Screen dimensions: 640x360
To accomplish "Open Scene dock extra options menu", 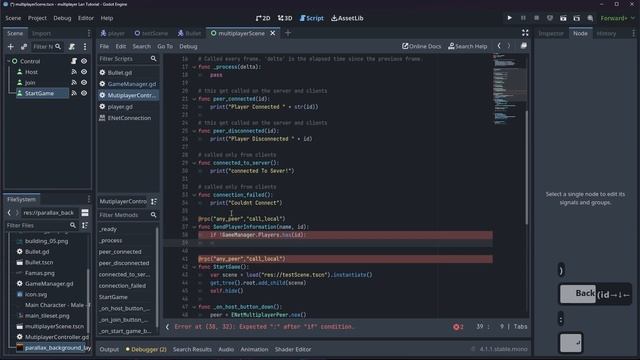I will point(85,47).
